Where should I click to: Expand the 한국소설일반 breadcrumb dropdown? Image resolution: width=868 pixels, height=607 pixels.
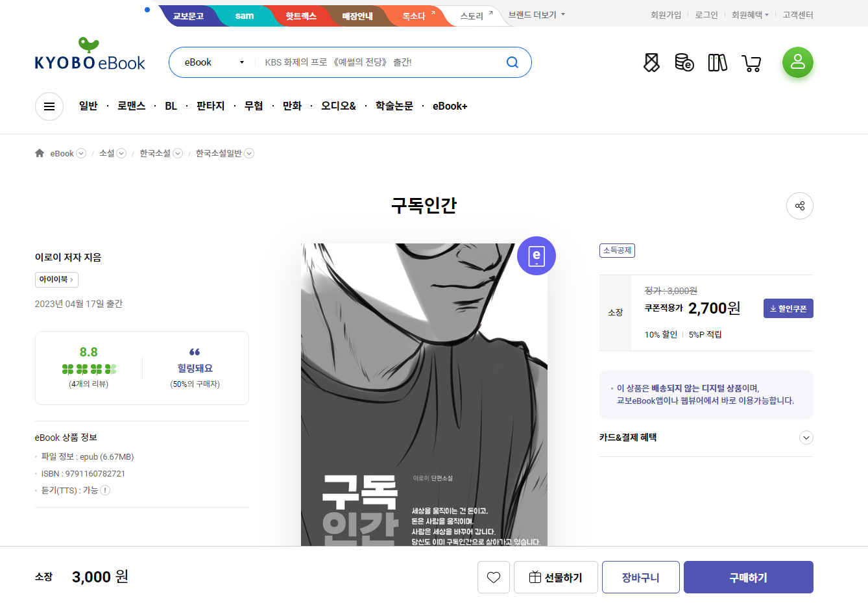pyautogui.click(x=249, y=153)
